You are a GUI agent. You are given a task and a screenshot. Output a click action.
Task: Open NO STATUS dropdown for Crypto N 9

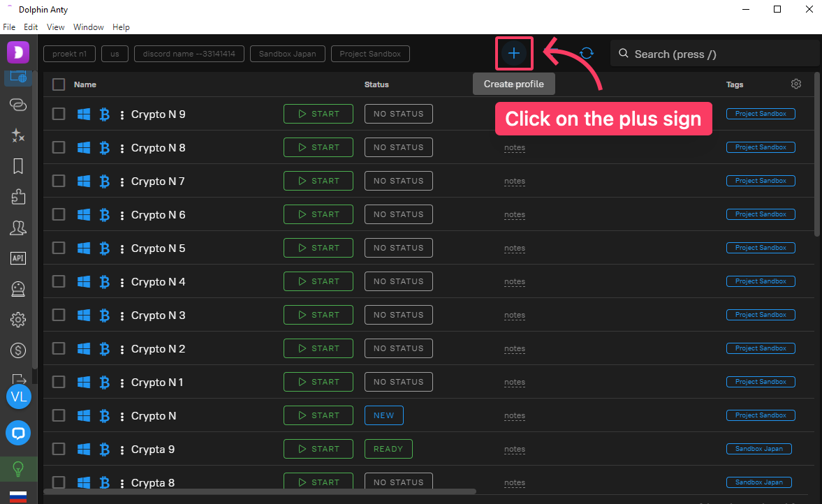pyautogui.click(x=398, y=114)
